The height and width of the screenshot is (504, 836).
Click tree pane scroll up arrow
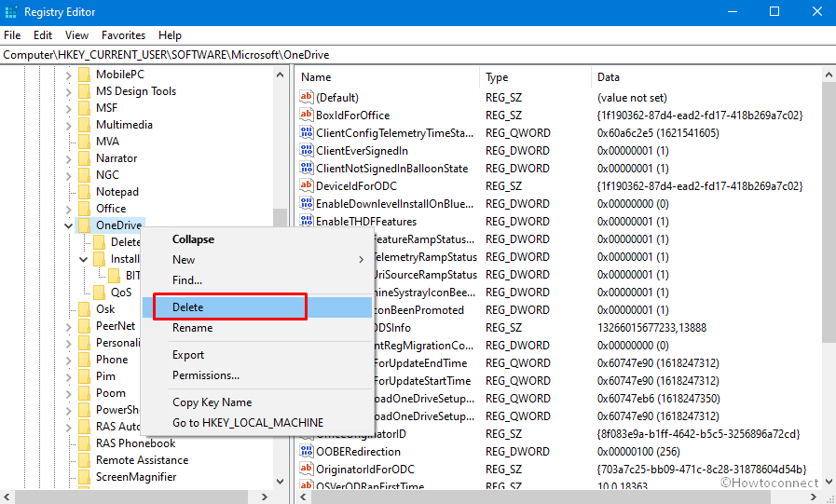pos(281,75)
